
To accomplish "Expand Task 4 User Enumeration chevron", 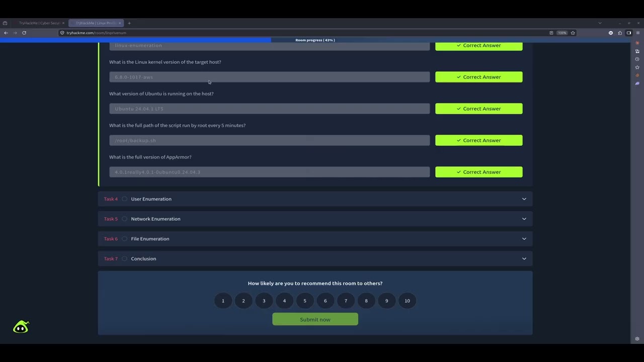I will [x=524, y=199].
